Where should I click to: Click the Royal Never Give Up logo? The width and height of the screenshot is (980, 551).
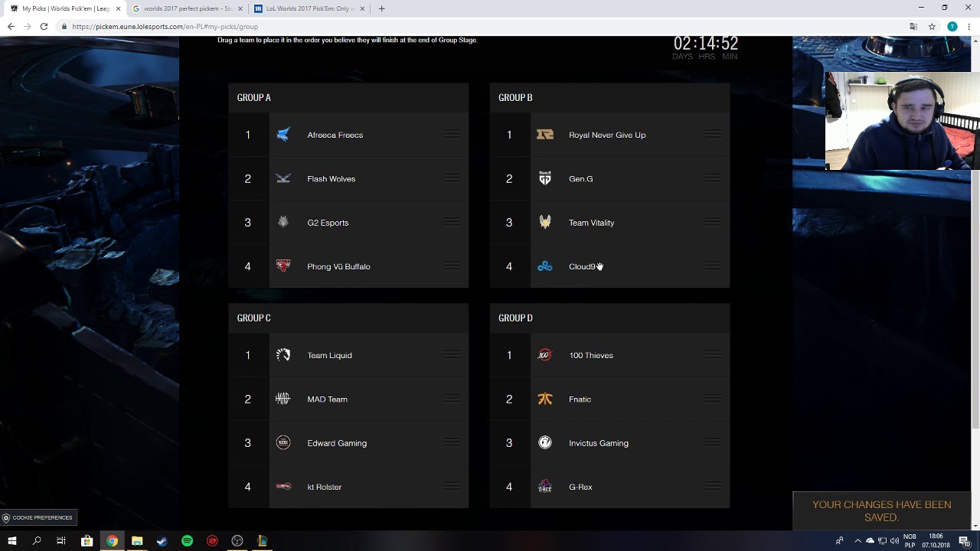[545, 135]
